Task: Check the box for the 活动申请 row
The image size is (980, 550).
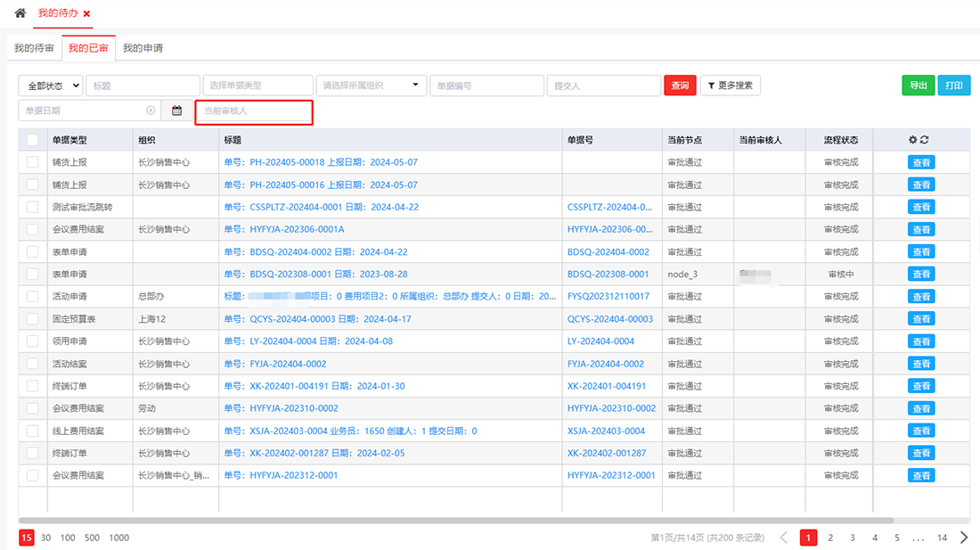Action: point(33,296)
